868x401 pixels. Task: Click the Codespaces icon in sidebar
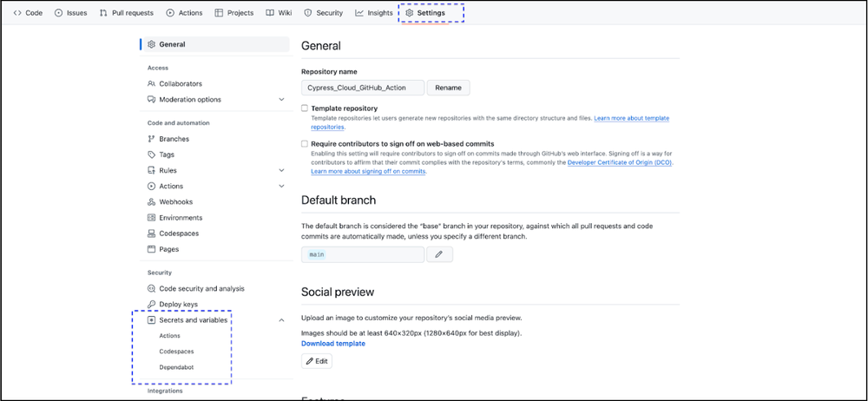[x=151, y=233]
